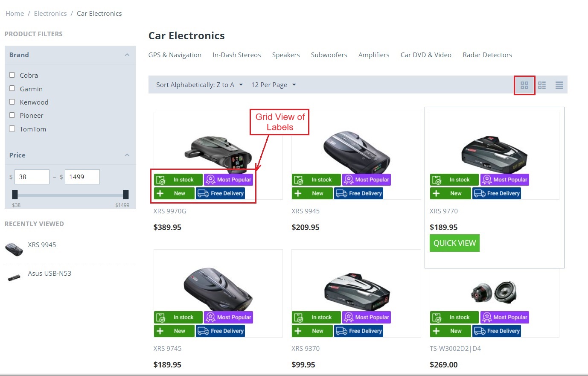Click In stock label on TS-W3002D2|D4
The image size is (588, 376).
pos(454,317)
